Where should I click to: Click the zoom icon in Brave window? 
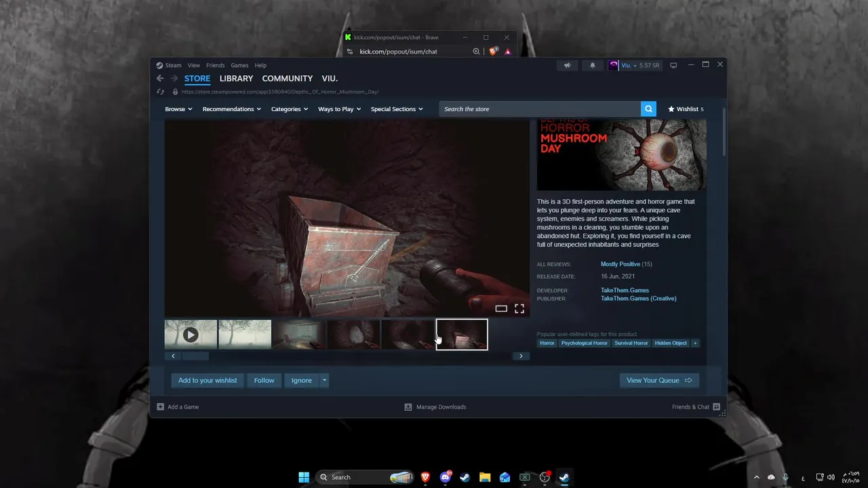pyautogui.click(x=476, y=52)
